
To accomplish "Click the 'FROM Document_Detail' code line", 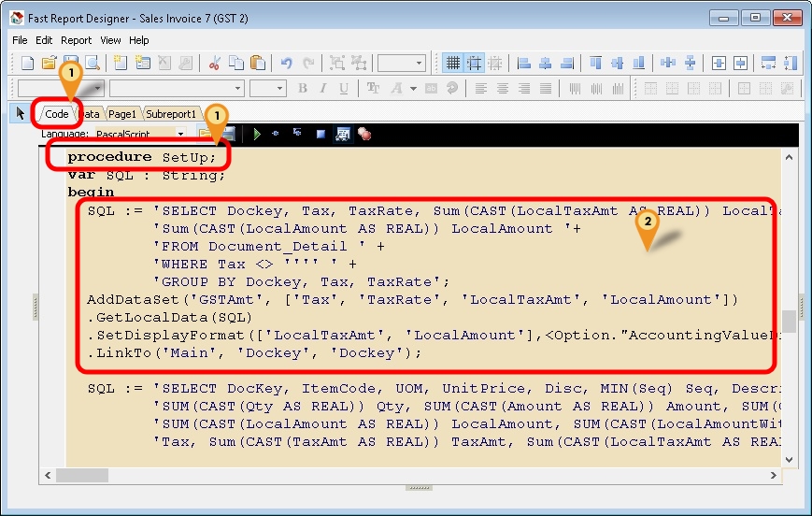I will (x=269, y=247).
